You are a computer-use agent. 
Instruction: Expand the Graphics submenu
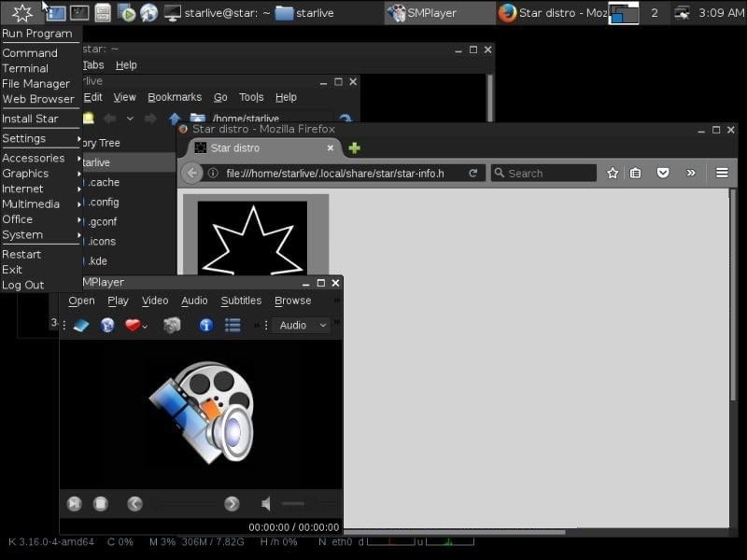[x=41, y=174]
